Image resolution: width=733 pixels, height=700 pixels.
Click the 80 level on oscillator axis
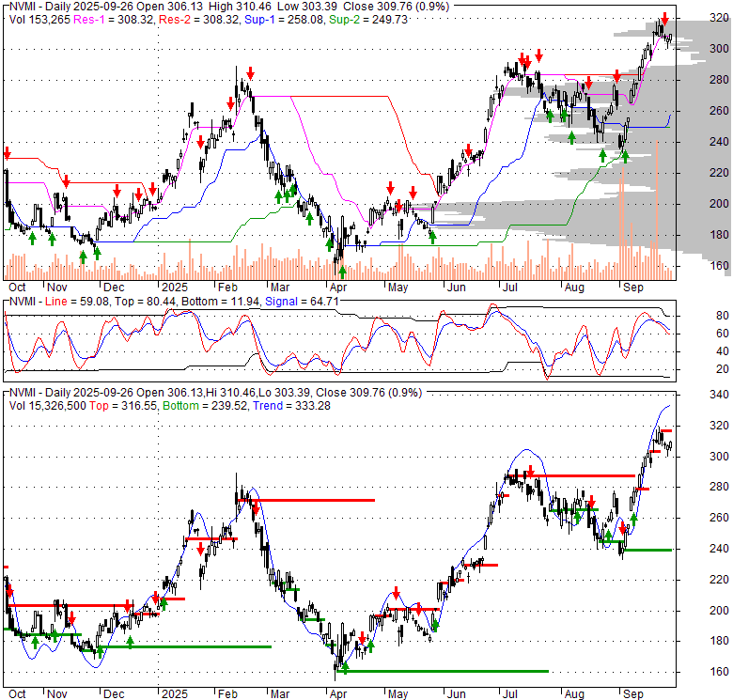[x=723, y=316]
